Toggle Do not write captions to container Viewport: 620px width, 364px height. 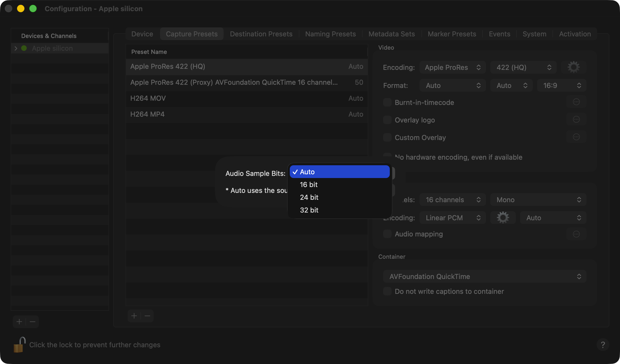(x=387, y=291)
